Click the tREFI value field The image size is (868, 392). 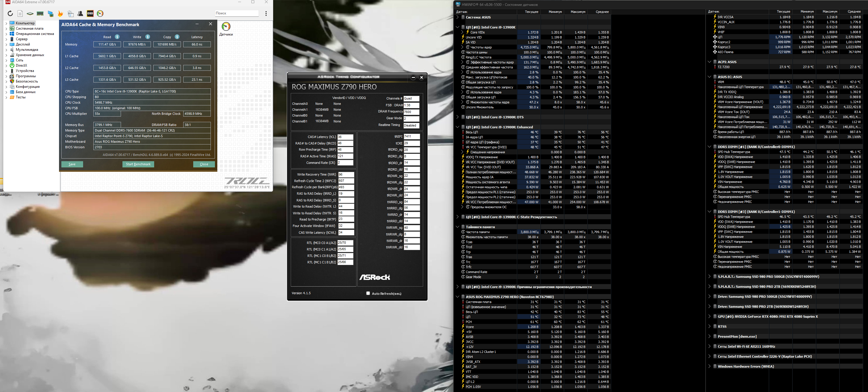[x=411, y=137]
